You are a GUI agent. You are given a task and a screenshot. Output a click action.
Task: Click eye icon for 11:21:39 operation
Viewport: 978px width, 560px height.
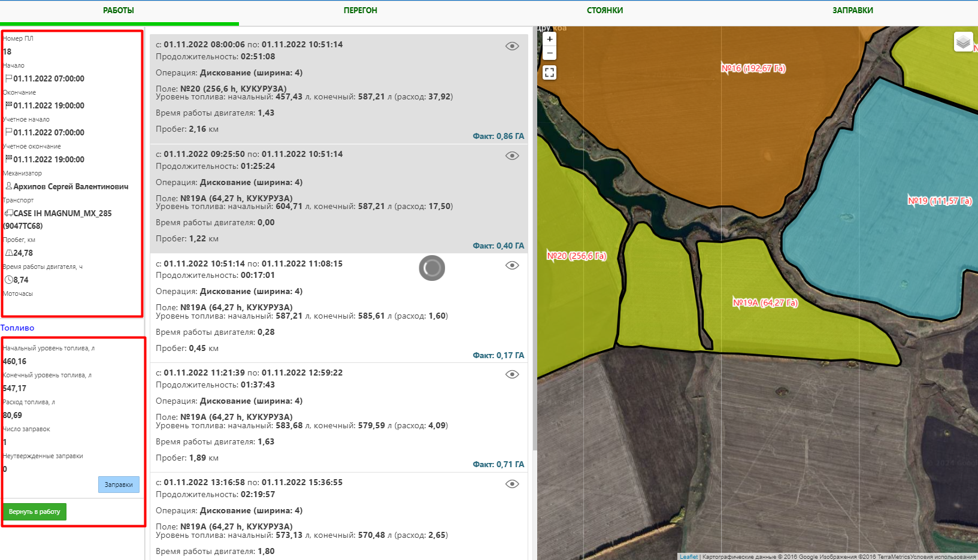point(511,374)
